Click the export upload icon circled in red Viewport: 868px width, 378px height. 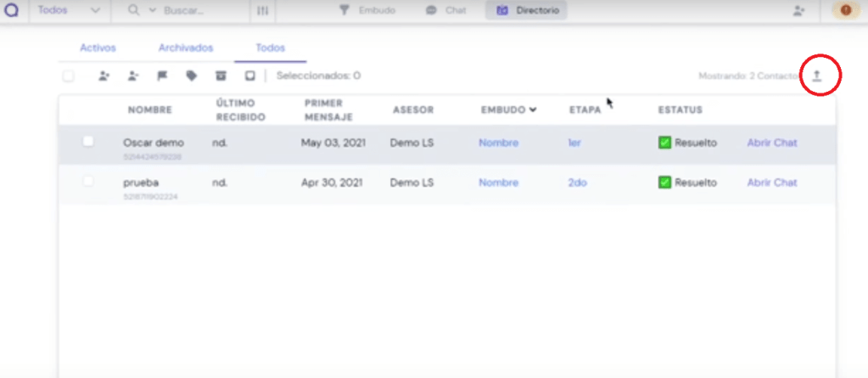(x=817, y=76)
